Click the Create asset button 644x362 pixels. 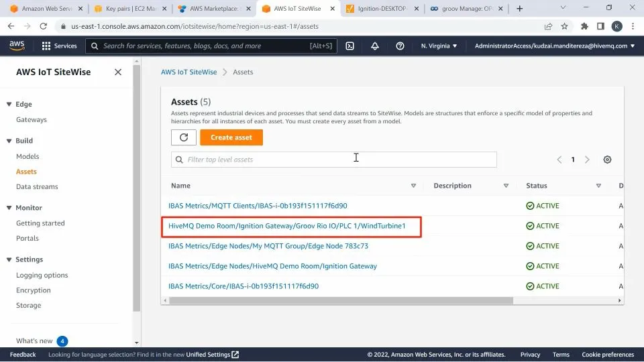231,137
